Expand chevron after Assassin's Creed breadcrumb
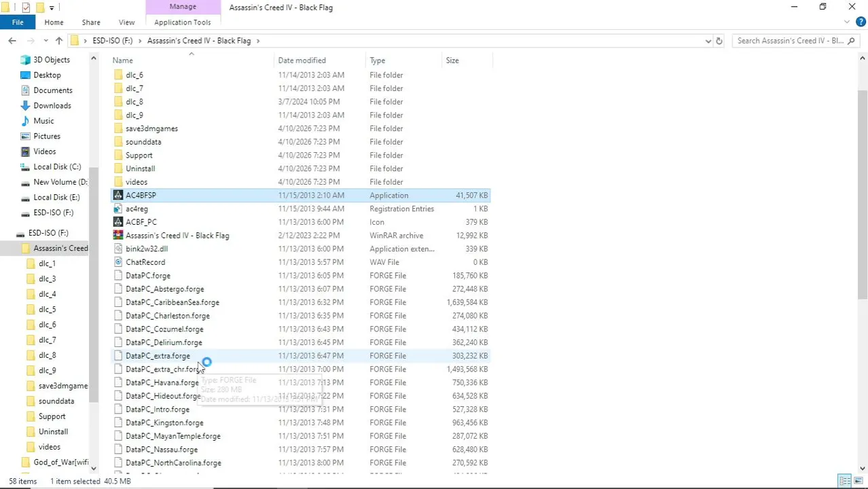Screen dimensions: 868x489 coord(257,41)
